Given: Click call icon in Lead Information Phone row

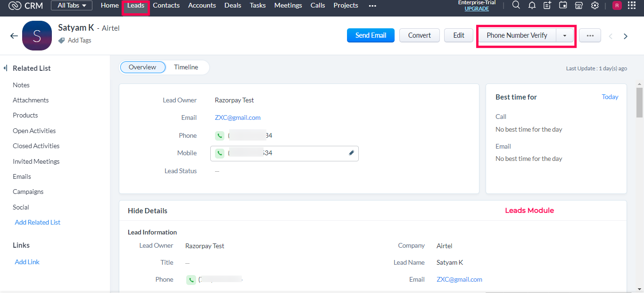Looking at the screenshot, I should click(x=191, y=280).
